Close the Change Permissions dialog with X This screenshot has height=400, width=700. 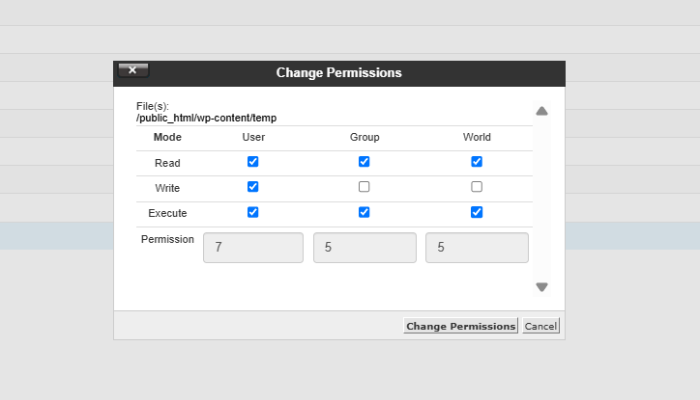(133, 70)
